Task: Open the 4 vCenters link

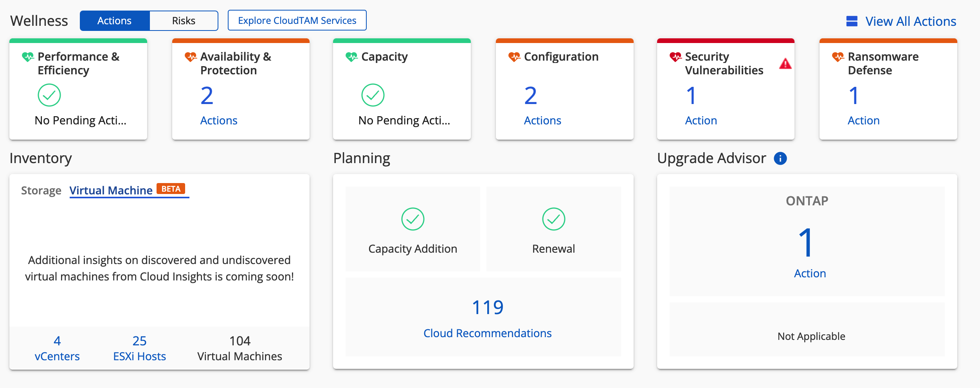Action: [57, 348]
